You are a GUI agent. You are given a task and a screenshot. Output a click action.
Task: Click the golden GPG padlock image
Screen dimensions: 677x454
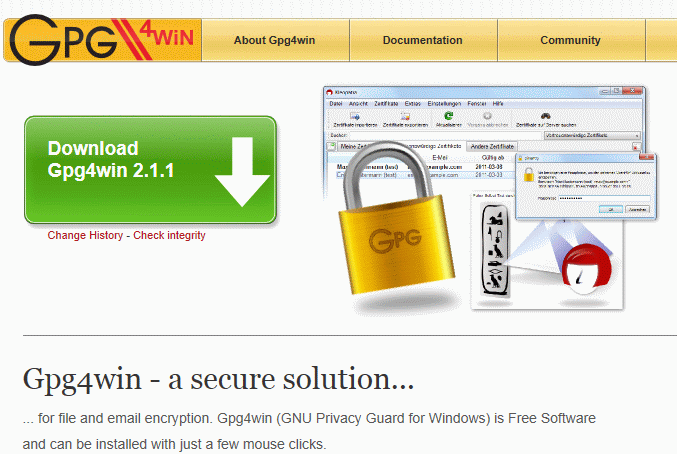click(394, 220)
